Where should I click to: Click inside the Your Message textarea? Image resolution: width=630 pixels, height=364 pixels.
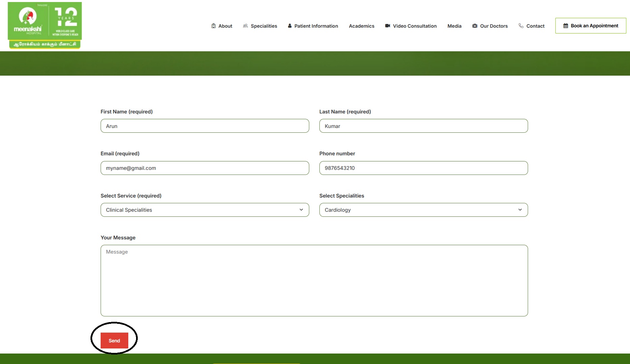[x=314, y=280]
